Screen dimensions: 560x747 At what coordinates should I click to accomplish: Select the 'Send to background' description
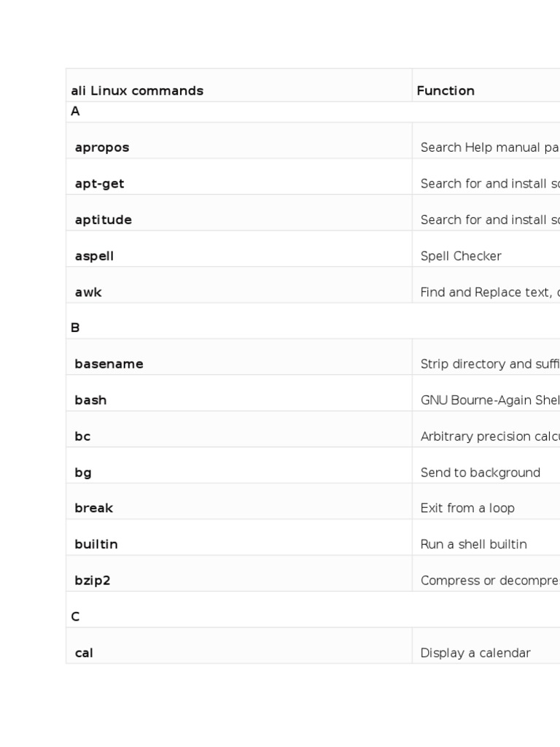[481, 472]
